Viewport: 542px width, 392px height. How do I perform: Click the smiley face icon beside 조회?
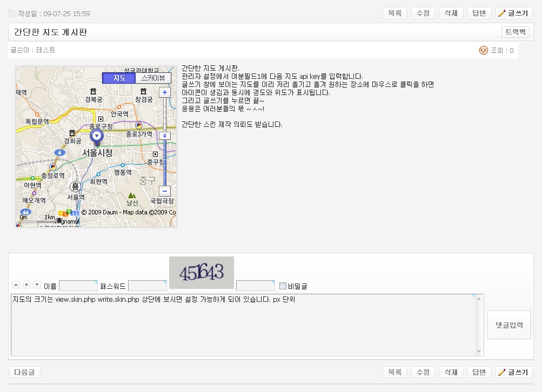[484, 50]
